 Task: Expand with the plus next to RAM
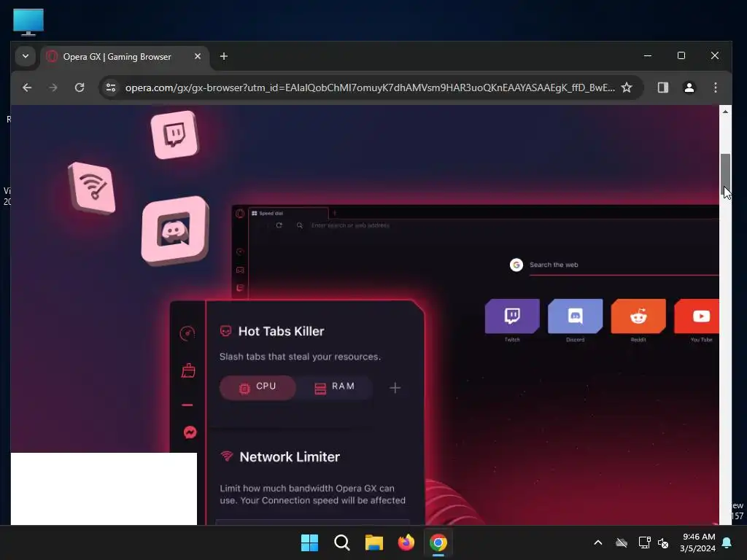(395, 388)
